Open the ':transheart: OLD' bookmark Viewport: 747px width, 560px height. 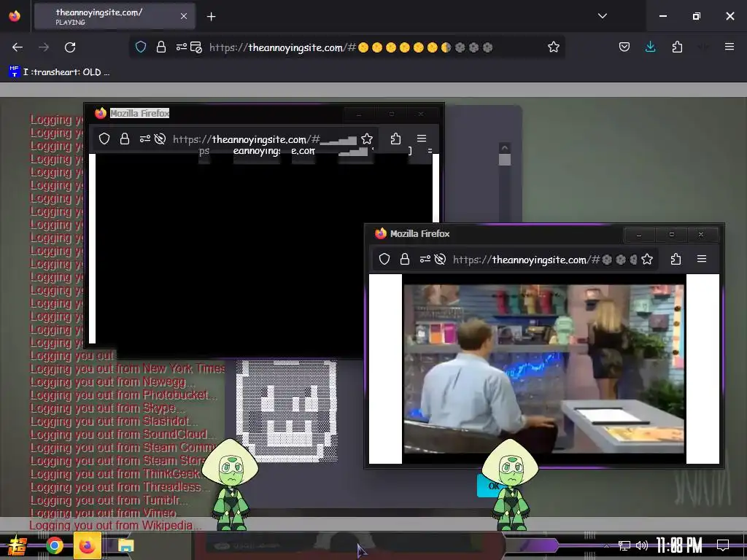point(60,72)
